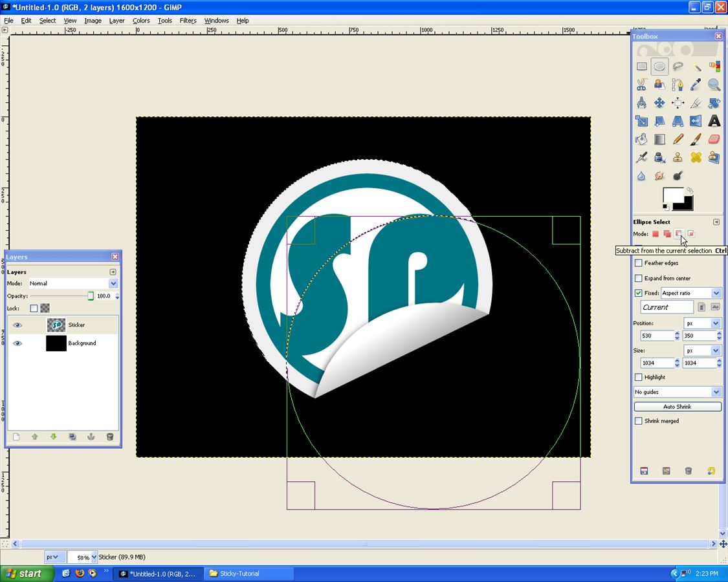
Task: Enable the Expand from center checkbox
Action: click(639, 279)
